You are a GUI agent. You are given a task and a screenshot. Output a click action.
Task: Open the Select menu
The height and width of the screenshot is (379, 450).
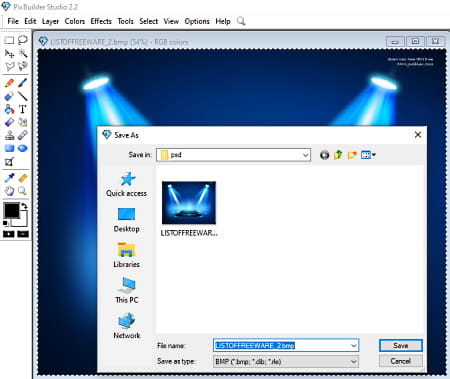149,21
